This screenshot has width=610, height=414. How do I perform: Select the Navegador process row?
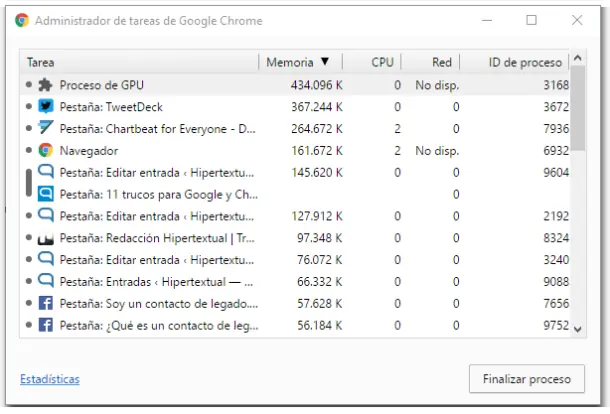295,150
